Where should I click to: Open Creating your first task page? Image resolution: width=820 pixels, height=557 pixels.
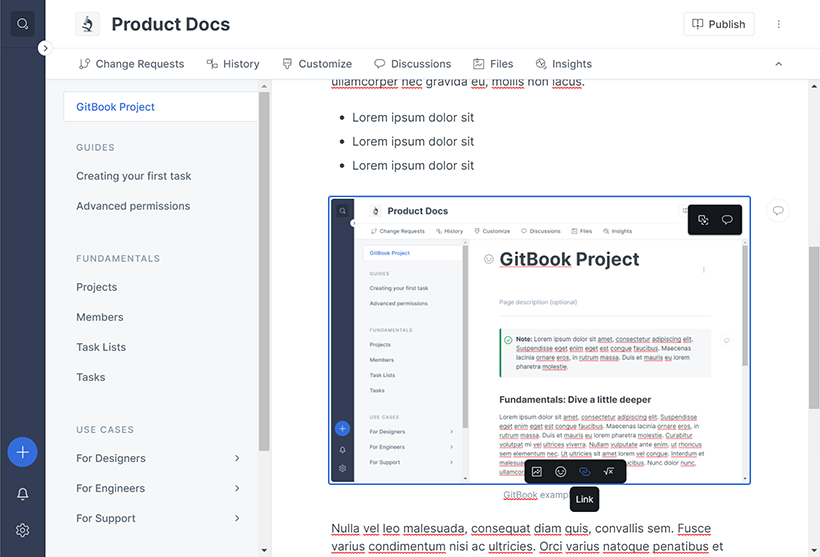pyautogui.click(x=133, y=176)
